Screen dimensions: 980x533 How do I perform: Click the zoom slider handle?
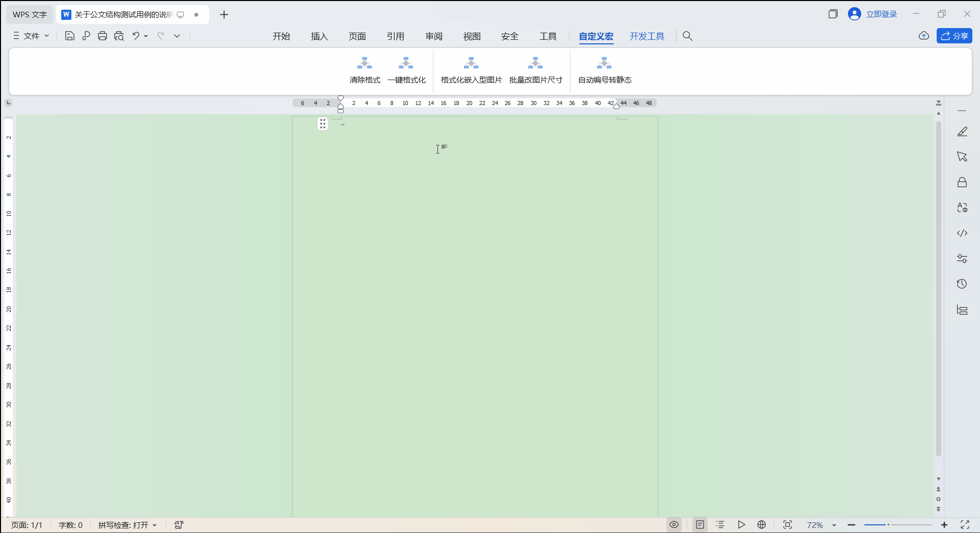point(888,525)
